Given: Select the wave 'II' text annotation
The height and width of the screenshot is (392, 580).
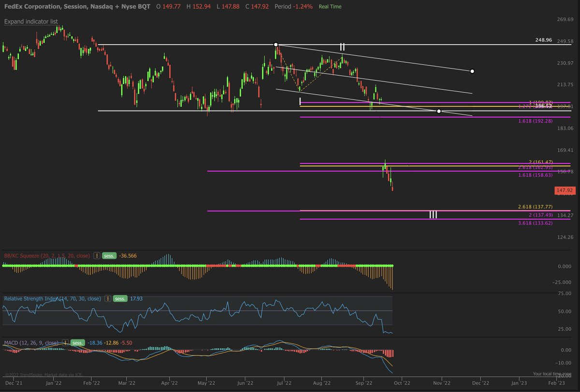Looking at the screenshot, I should pyautogui.click(x=342, y=47).
